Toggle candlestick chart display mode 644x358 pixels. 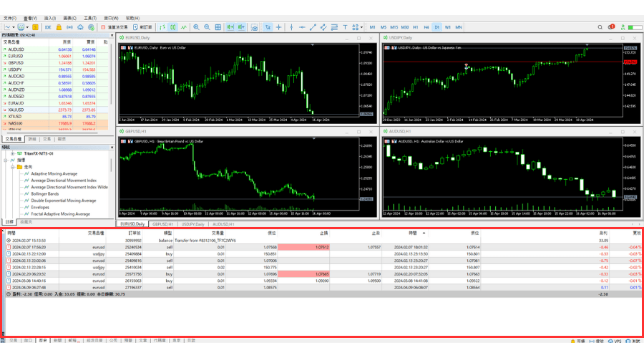pos(172,27)
